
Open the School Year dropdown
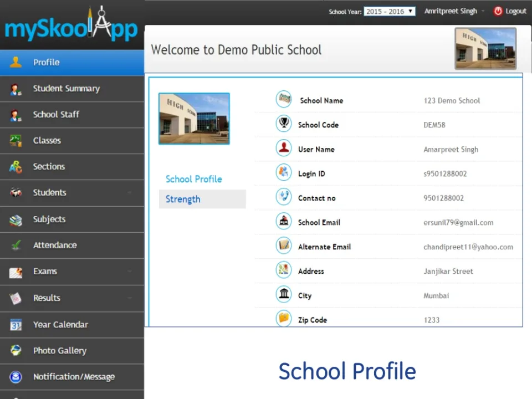(390, 12)
